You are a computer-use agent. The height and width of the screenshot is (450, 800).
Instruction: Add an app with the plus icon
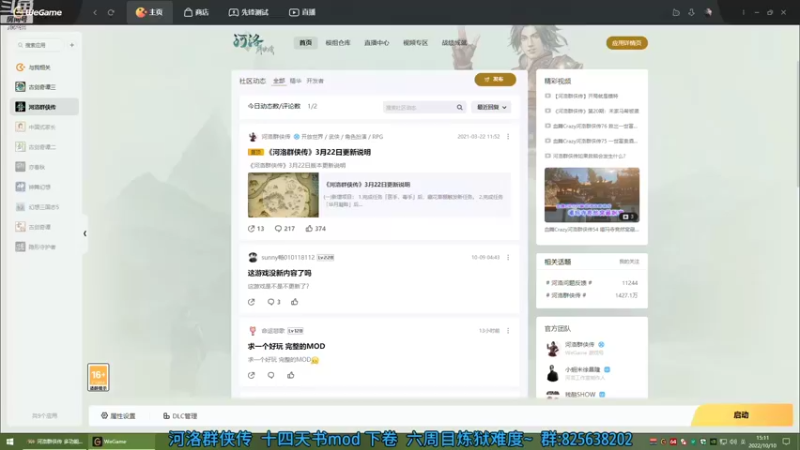pyautogui.click(x=72, y=45)
